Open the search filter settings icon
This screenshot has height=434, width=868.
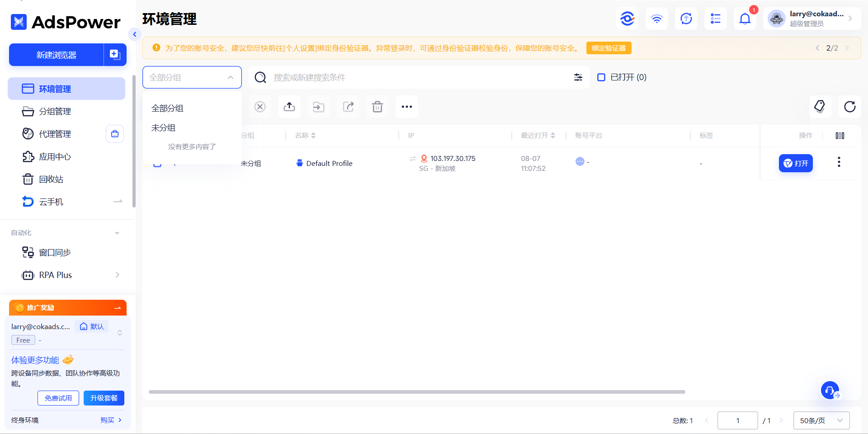coord(578,77)
